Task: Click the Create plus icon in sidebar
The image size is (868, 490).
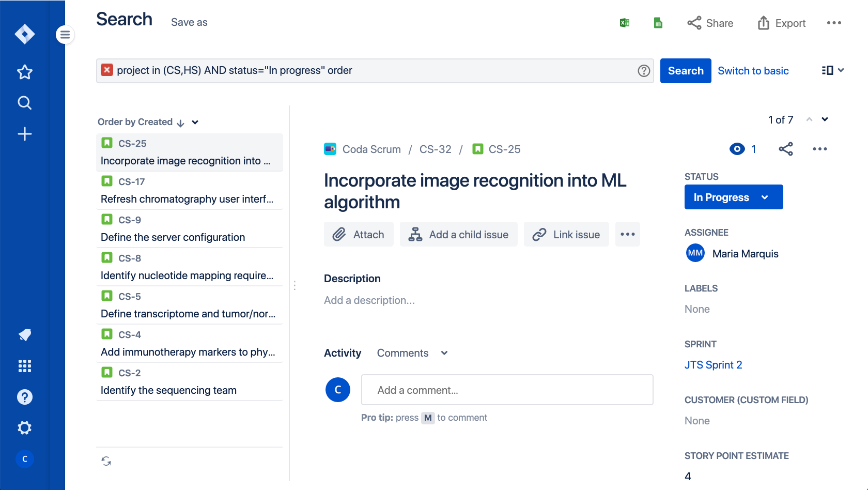Action: pyautogui.click(x=24, y=134)
